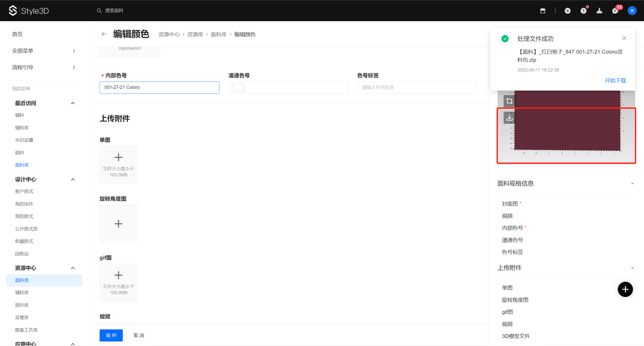Viewport: 644px width, 346px height.
Task: Click the crop icon on fabric preview
Action: 509,101
